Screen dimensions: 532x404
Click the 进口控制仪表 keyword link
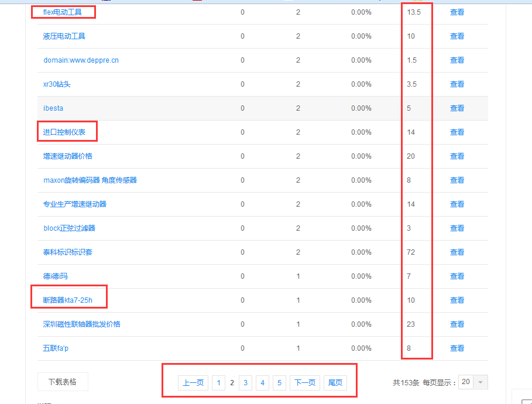64,132
